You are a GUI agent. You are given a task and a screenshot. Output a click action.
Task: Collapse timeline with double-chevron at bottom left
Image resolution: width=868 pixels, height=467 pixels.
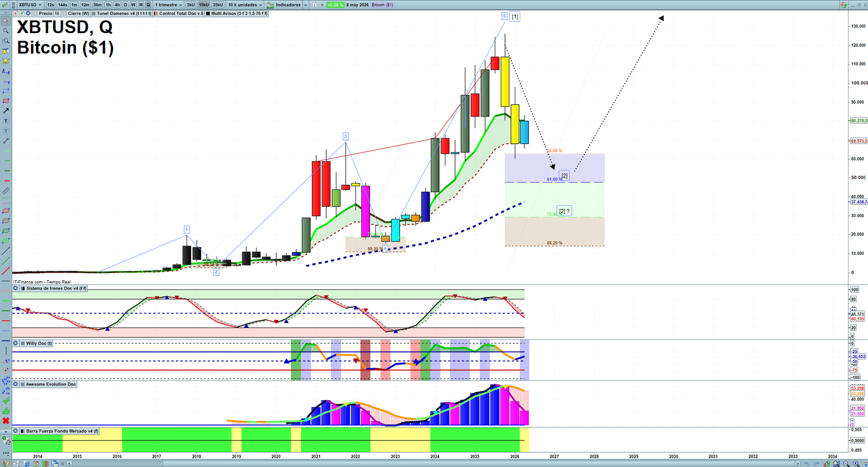coord(63,464)
